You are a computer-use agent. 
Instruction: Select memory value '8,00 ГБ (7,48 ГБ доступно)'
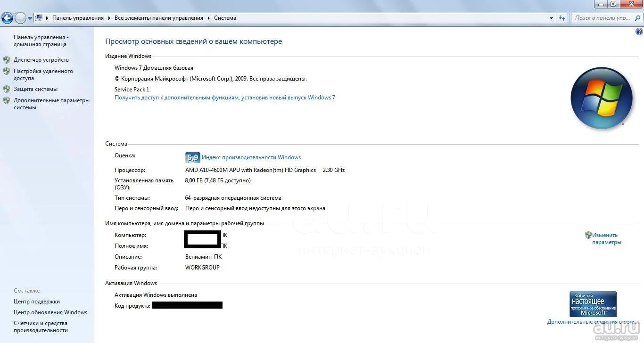[218, 180]
